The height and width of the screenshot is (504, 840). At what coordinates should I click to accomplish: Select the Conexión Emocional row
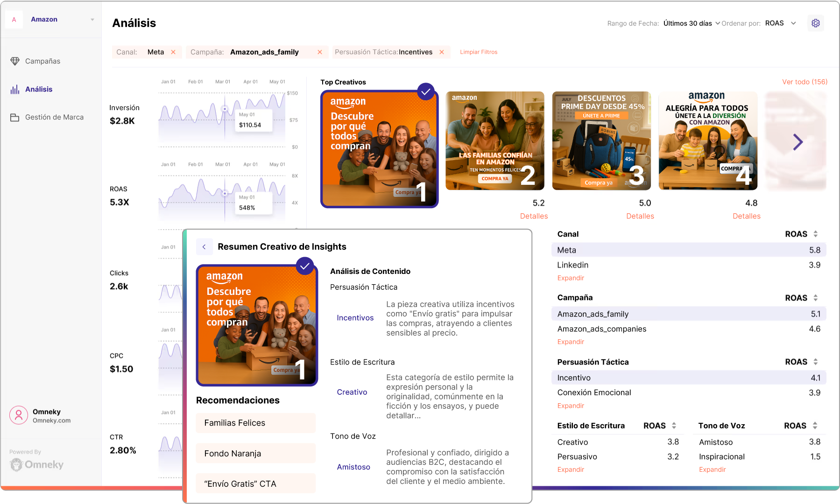(689, 393)
